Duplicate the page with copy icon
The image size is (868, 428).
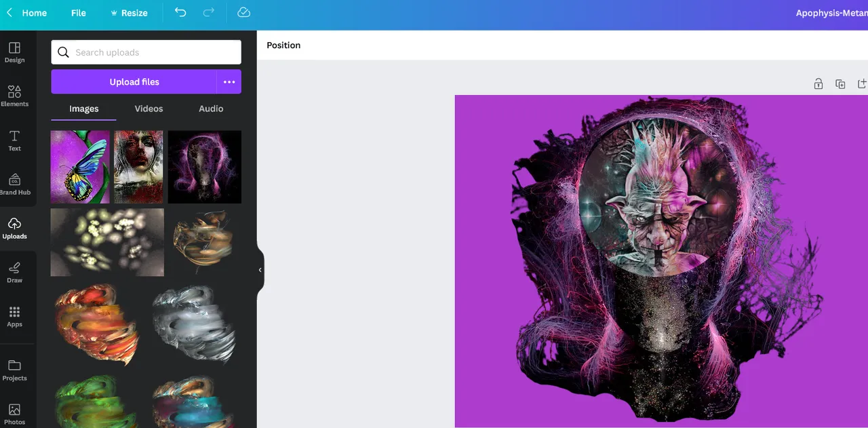(x=840, y=84)
